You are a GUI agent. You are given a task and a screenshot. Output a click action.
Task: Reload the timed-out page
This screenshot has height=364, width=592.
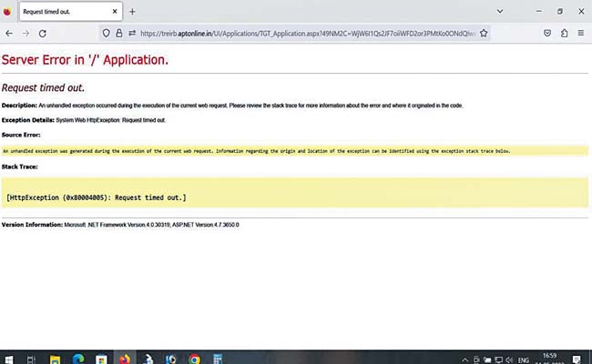(42, 33)
